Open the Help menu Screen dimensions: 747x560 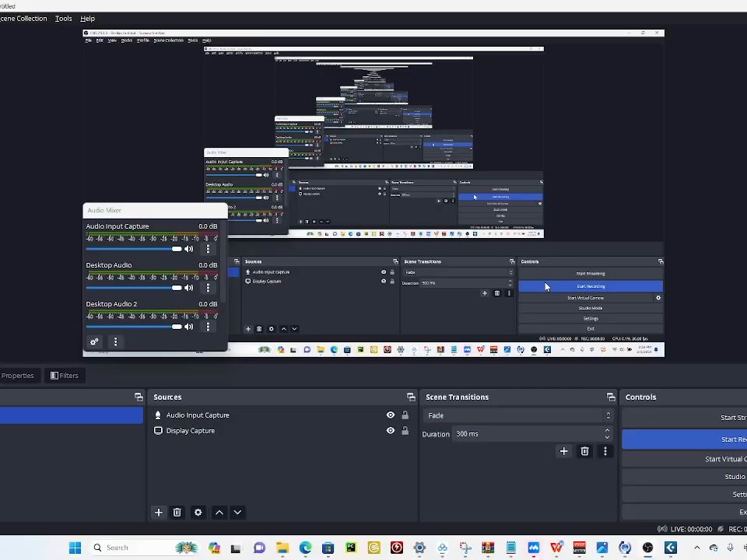88,19
